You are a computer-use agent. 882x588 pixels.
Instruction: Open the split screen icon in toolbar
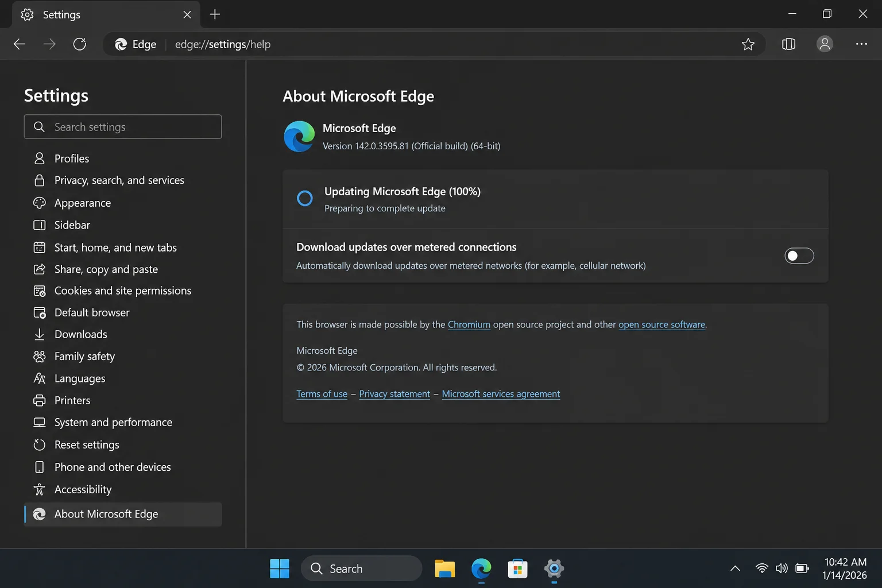788,44
